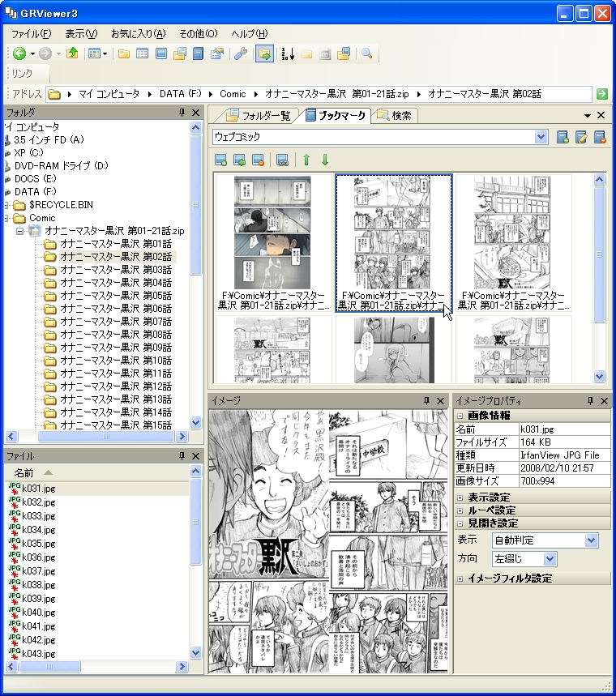Screen dimensions: 616x696
Task: Select k040.jpg in the file list
Action: pyautogui.click(x=38, y=612)
